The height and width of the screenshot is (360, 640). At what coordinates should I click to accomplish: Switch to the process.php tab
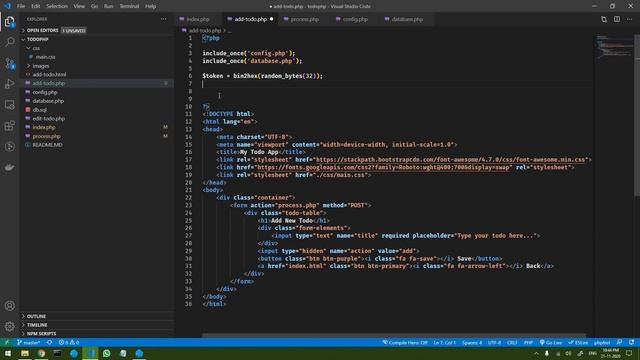pyautogui.click(x=304, y=19)
